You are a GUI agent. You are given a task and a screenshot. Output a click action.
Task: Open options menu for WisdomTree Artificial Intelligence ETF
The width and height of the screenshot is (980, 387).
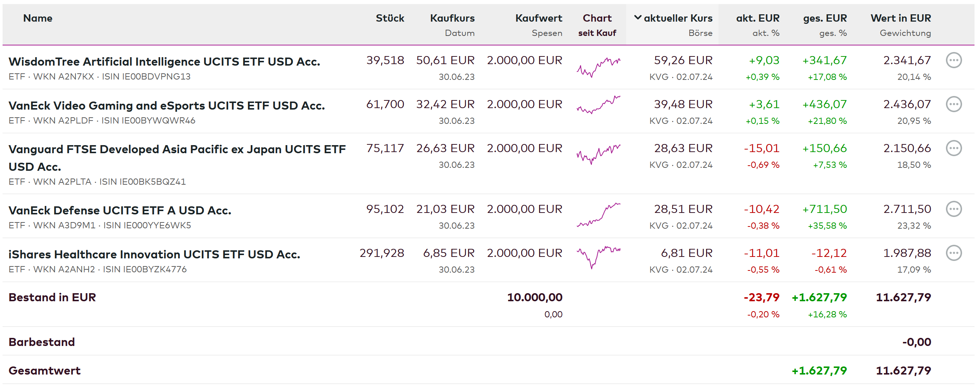(953, 60)
